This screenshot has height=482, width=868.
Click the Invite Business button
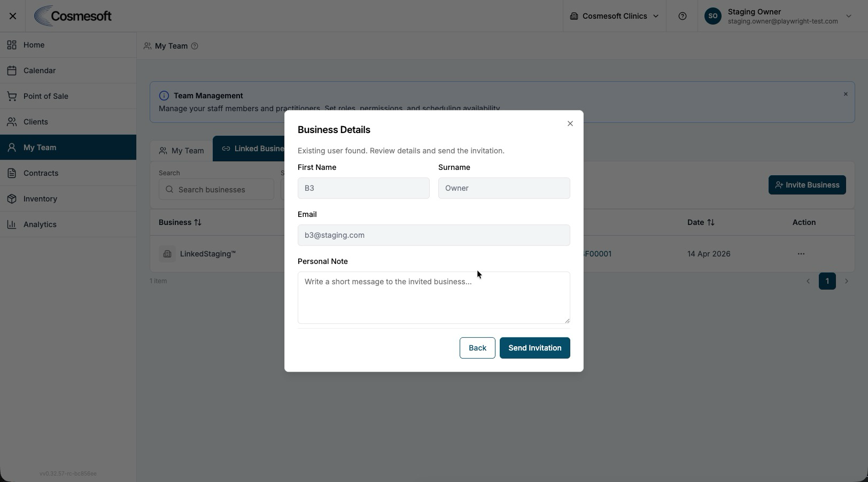[807, 185]
